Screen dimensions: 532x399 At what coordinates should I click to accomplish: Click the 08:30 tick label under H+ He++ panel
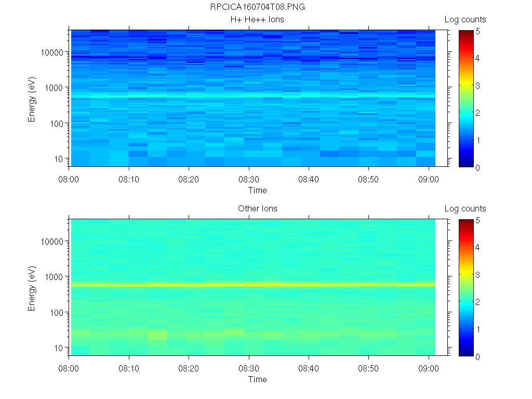pos(249,179)
